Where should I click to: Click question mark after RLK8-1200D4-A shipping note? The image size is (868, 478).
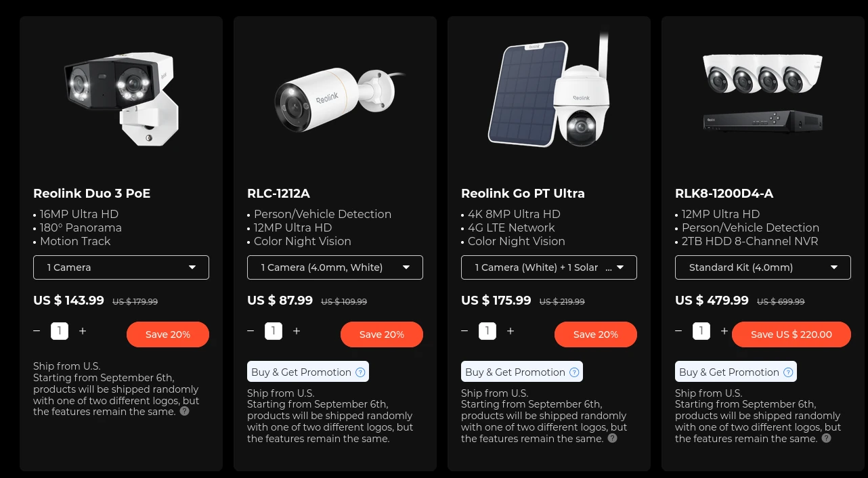pyautogui.click(x=826, y=438)
